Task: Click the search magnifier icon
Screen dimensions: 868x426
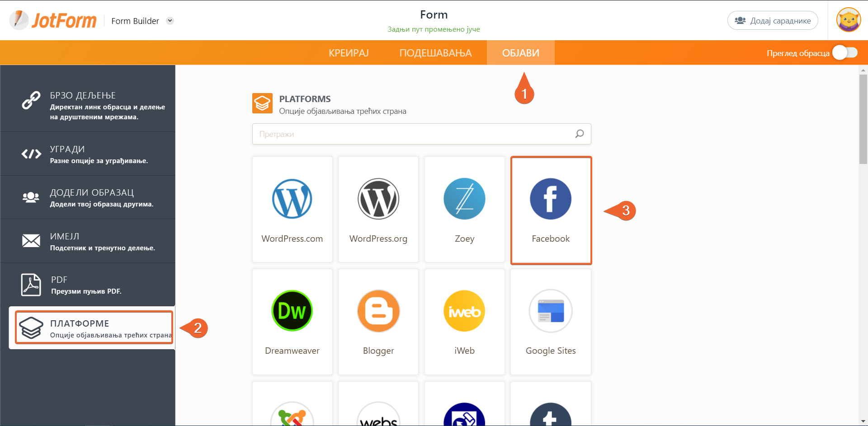Action: click(580, 134)
